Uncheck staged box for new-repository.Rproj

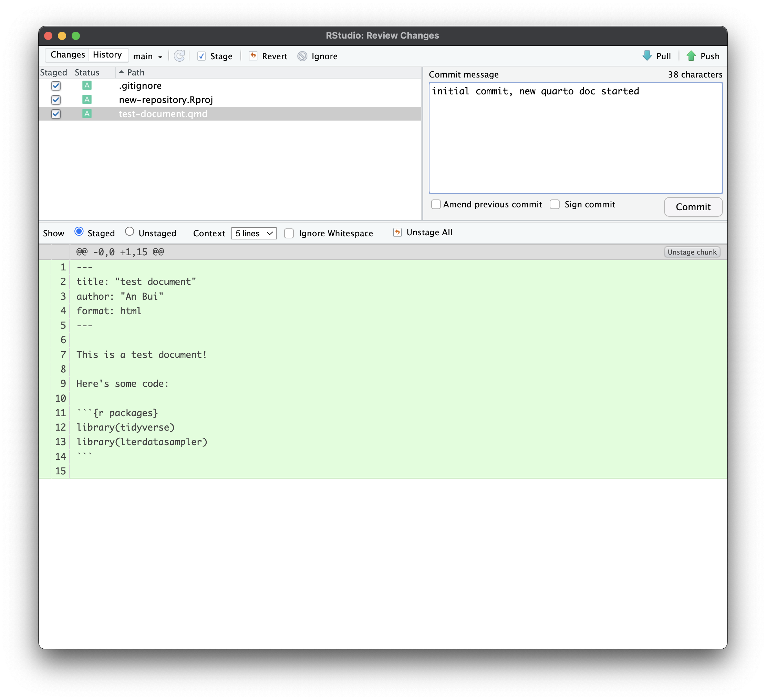(56, 100)
